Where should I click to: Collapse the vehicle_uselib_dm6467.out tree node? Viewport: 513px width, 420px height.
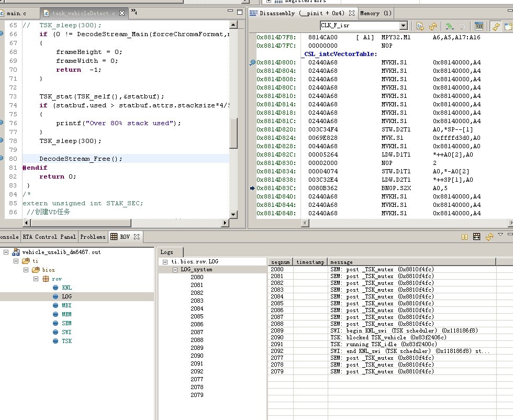(6, 252)
